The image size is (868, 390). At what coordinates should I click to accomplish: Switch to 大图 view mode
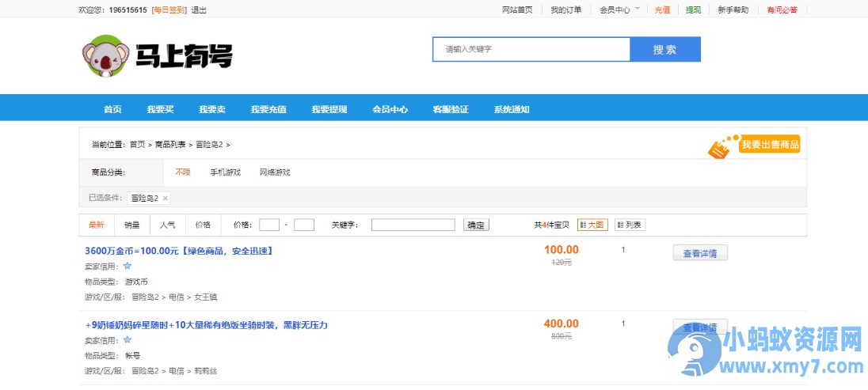coord(592,225)
